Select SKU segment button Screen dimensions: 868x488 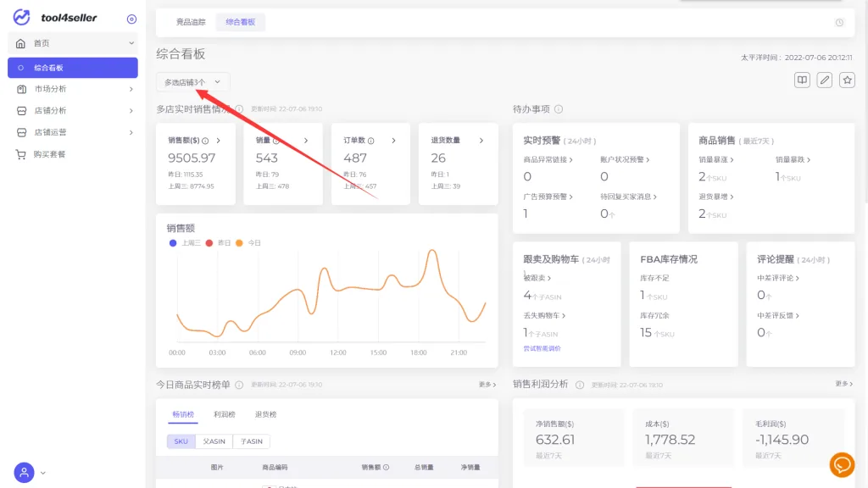[181, 441]
